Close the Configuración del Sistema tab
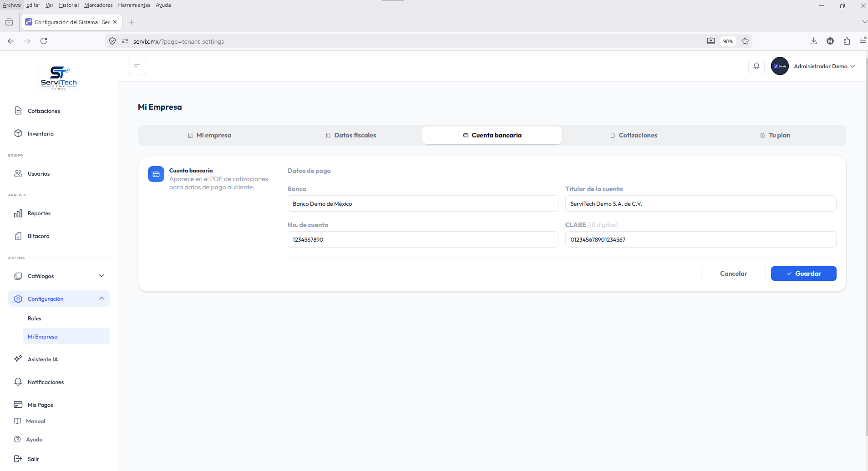868x471 pixels. (x=115, y=22)
